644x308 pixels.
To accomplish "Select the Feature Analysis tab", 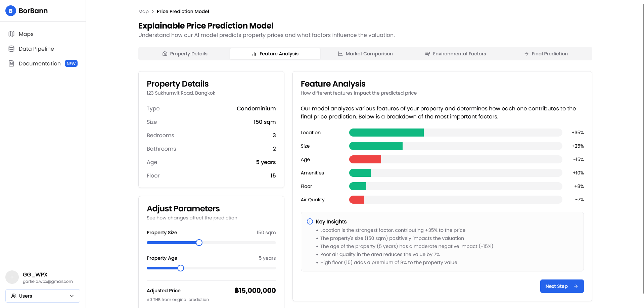I will coord(275,54).
